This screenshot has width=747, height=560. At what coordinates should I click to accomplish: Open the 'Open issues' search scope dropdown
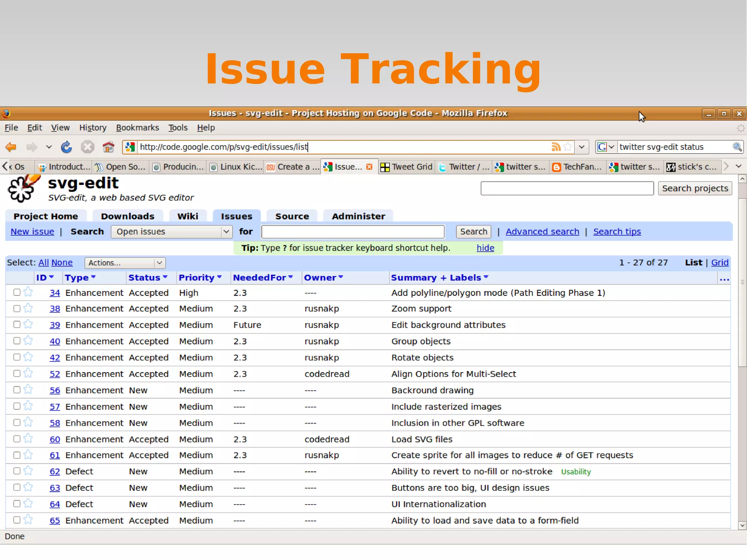click(x=171, y=232)
